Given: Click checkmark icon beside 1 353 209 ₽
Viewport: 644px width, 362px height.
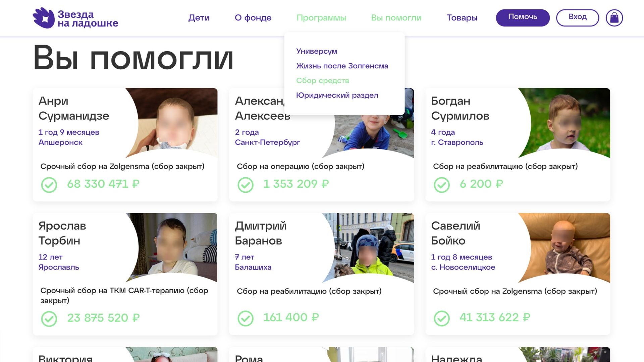Looking at the screenshot, I should tap(245, 185).
